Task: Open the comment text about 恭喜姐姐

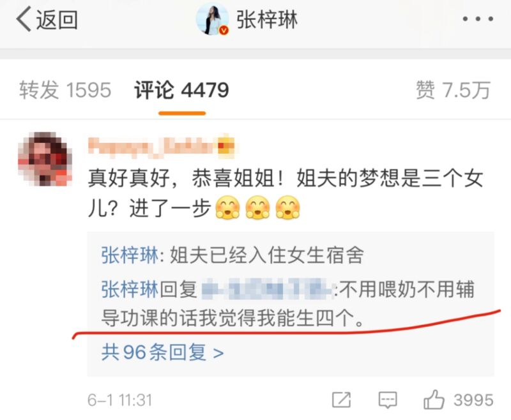Action: coord(286,193)
